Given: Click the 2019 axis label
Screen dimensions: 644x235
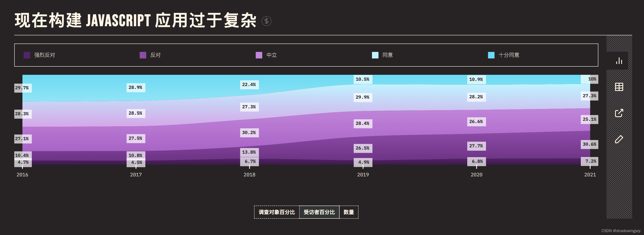Looking at the screenshot, I should pyautogui.click(x=363, y=175).
